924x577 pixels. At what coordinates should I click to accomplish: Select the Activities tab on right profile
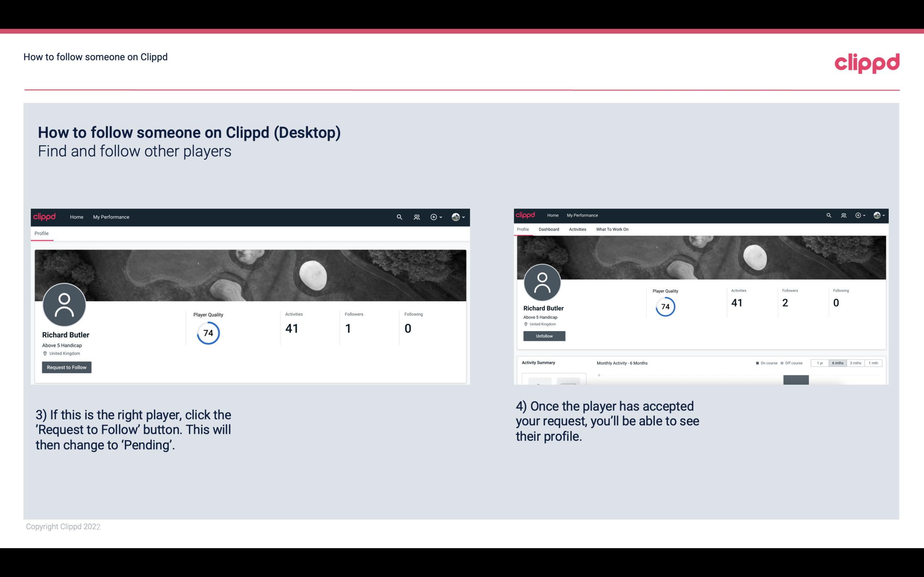[x=577, y=229]
